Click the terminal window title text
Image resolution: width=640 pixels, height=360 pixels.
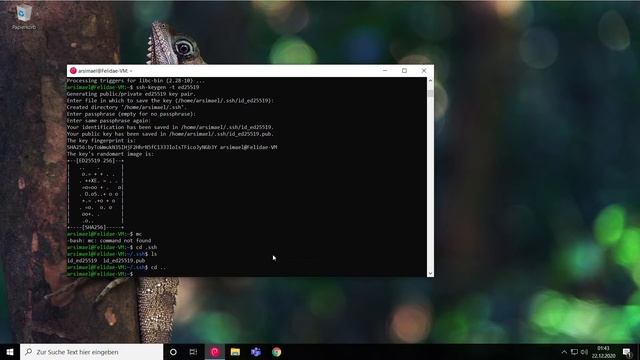[104, 71]
